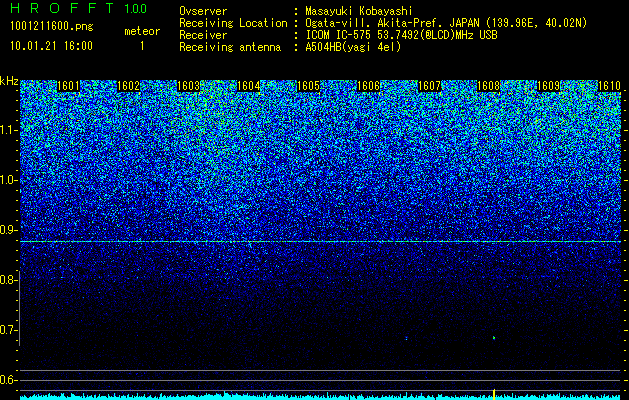Click the 1610 time marker label

click(609, 86)
